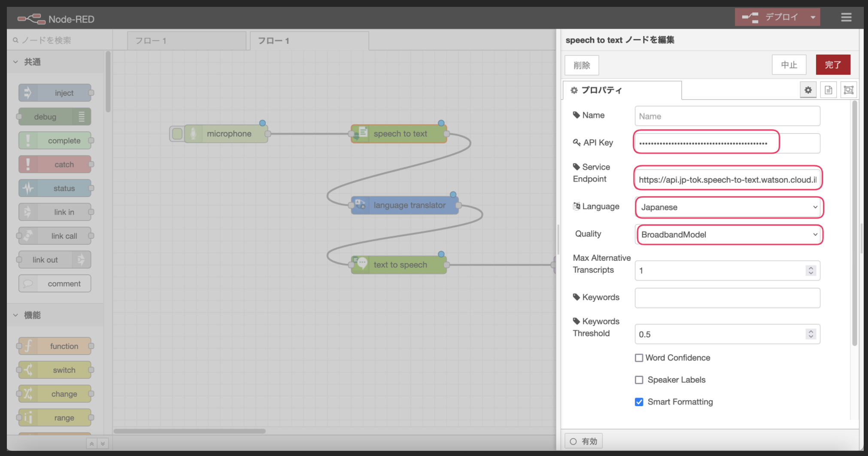Screen dimensions: 868x456
Task: Click the 完了 done button
Action: pyautogui.click(x=833, y=65)
